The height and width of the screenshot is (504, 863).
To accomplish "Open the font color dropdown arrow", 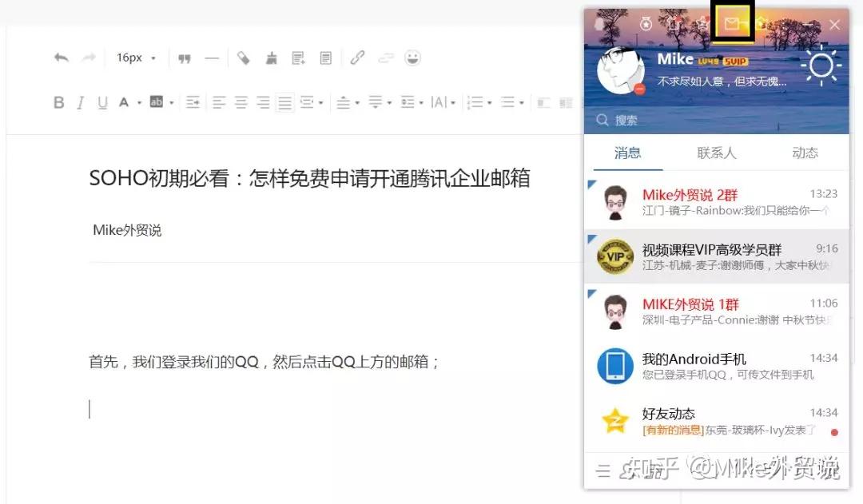I will [139, 103].
